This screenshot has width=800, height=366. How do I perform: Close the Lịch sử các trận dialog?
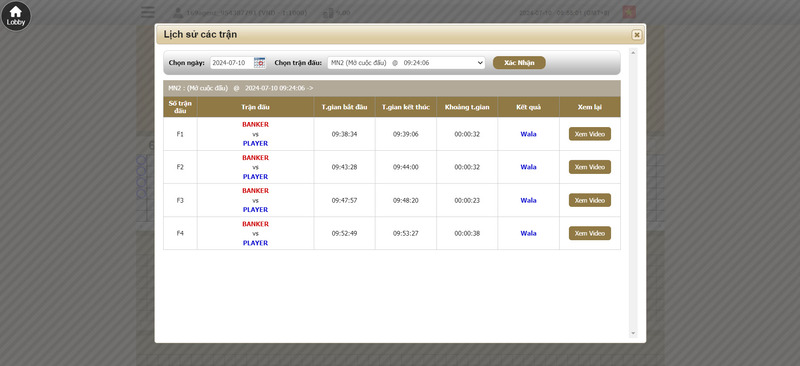(x=636, y=35)
